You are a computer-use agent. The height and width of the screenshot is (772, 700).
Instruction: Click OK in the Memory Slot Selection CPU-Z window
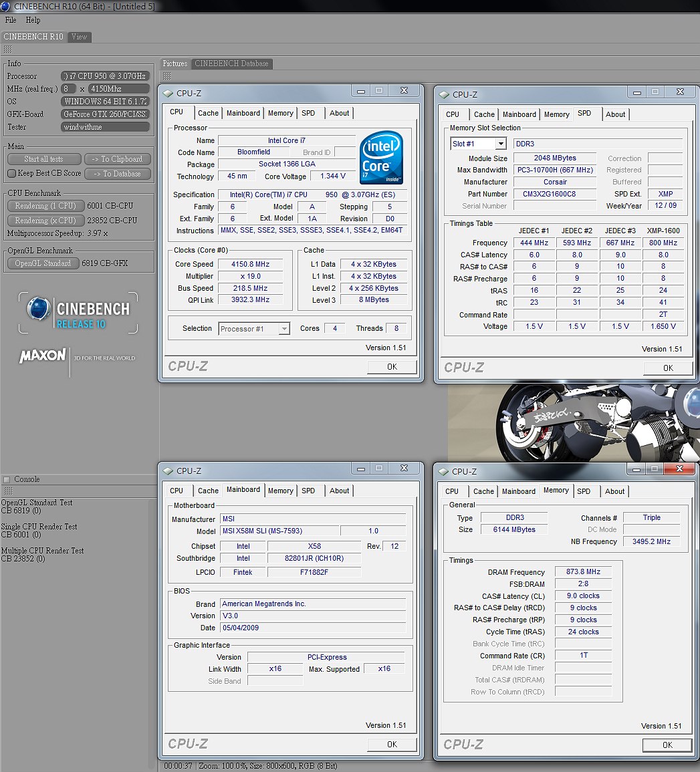pyautogui.click(x=668, y=368)
